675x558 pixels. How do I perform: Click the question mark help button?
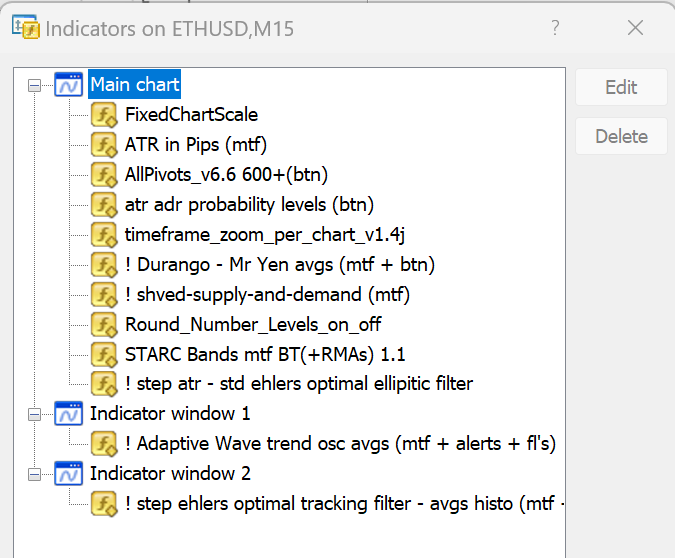coord(555,28)
